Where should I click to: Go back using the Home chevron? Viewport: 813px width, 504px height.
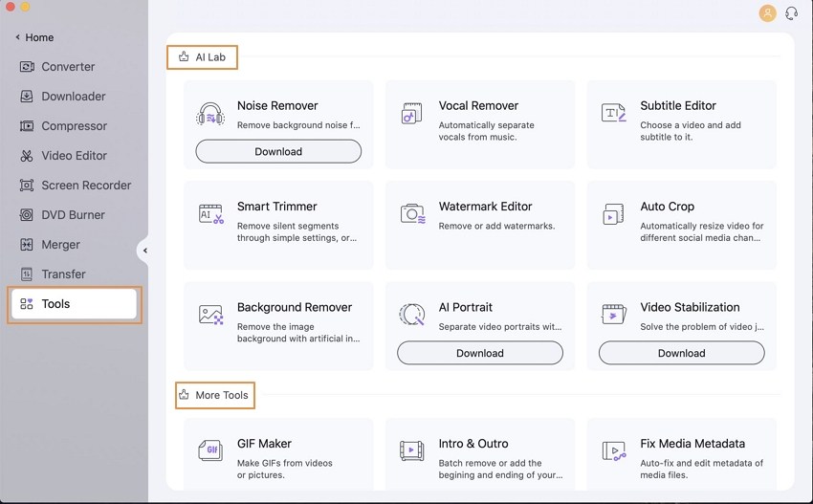point(18,38)
